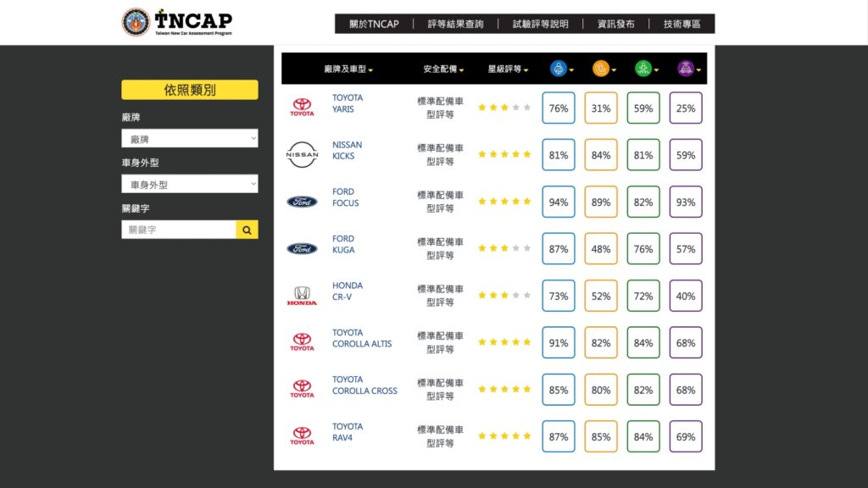The width and height of the screenshot is (868, 488).
Task: Open the 廠牌 brand dropdown
Action: [190, 138]
